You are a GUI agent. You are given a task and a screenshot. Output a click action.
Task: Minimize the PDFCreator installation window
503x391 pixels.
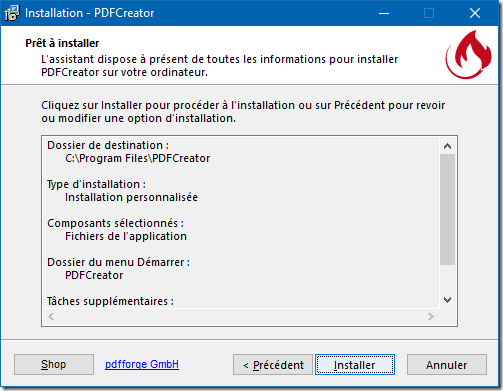click(x=384, y=13)
